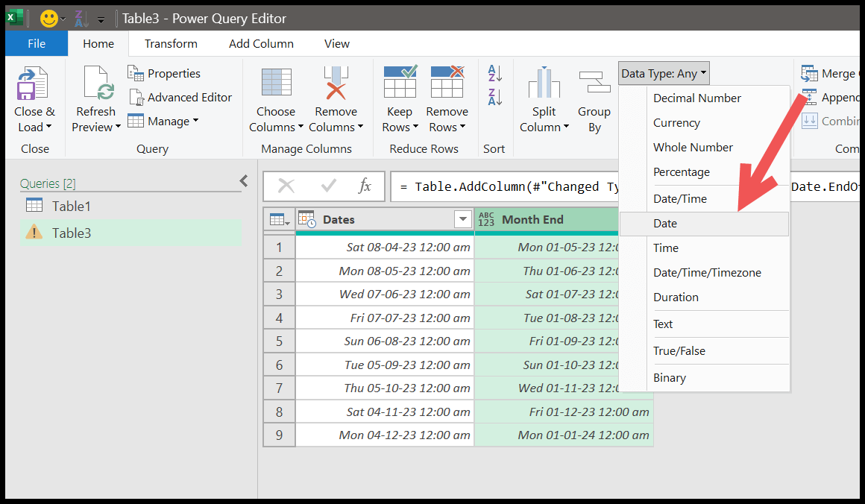Click the Close & Load icon
The width and height of the screenshot is (865, 504).
(x=33, y=84)
